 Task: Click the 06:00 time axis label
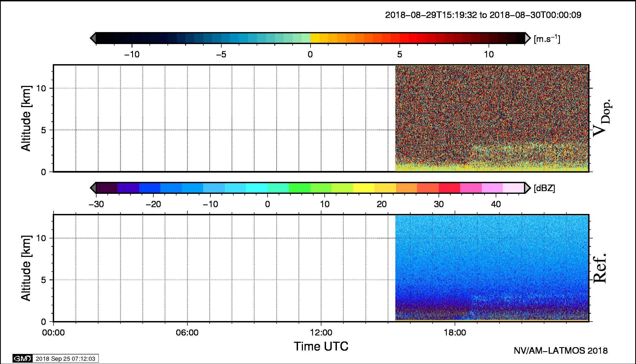click(187, 333)
